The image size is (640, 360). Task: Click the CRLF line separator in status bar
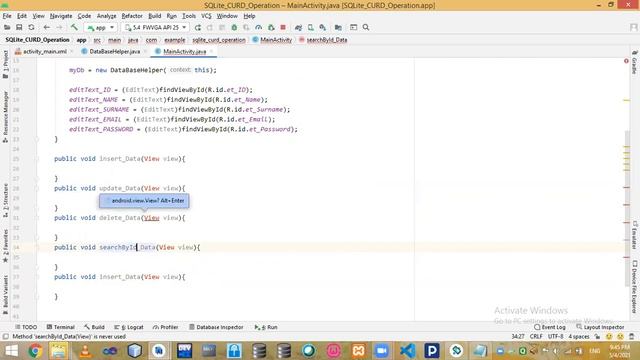pos(536,336)
